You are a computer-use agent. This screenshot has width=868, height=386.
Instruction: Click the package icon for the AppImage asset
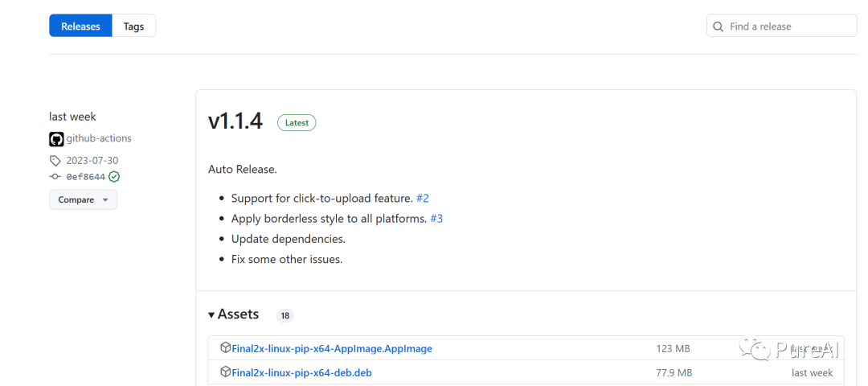tap(226, 348)
